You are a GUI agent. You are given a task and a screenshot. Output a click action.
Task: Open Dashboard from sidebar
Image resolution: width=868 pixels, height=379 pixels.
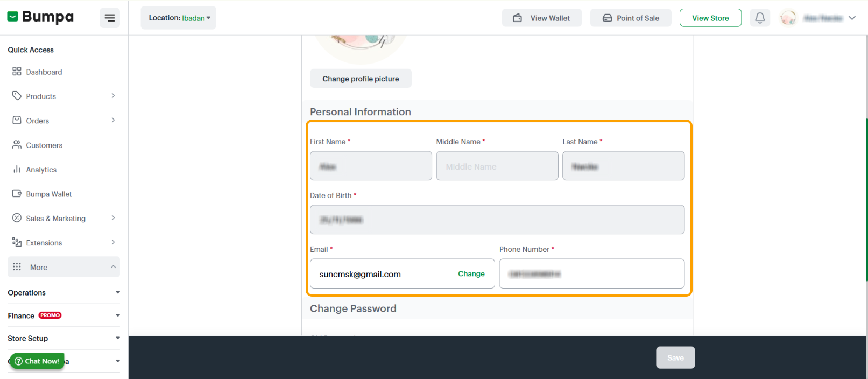[x=44, y=72]
